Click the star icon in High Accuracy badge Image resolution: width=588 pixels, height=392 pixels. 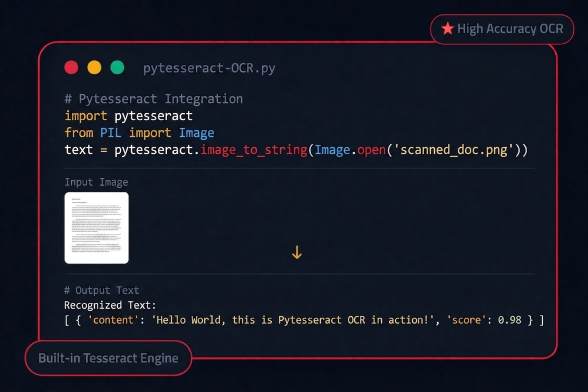pyautogui.click(x=447, y=29)
